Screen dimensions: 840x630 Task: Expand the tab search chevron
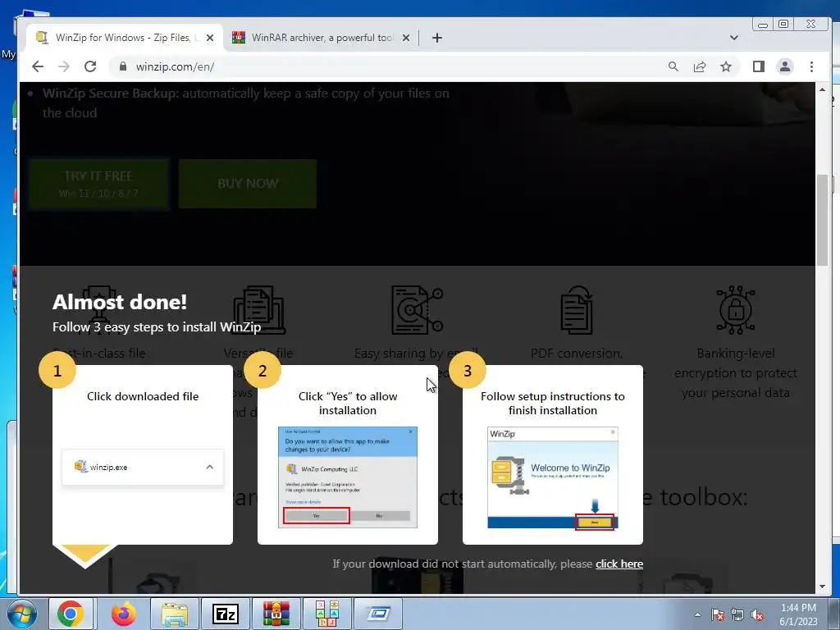point(734,38)
